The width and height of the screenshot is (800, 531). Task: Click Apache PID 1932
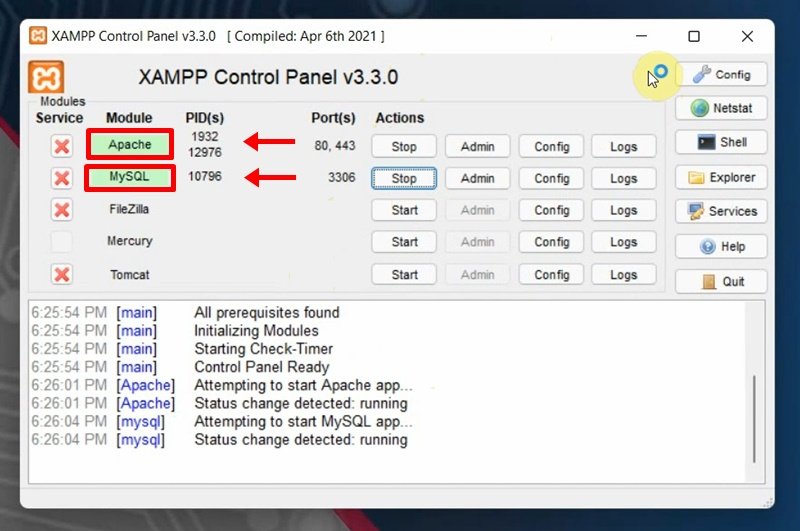(205, 136)
